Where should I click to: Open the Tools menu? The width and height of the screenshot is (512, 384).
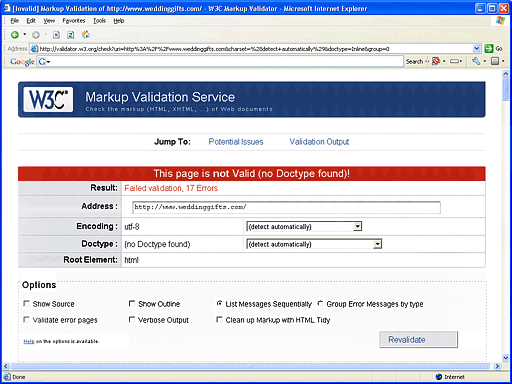point(99,21)
